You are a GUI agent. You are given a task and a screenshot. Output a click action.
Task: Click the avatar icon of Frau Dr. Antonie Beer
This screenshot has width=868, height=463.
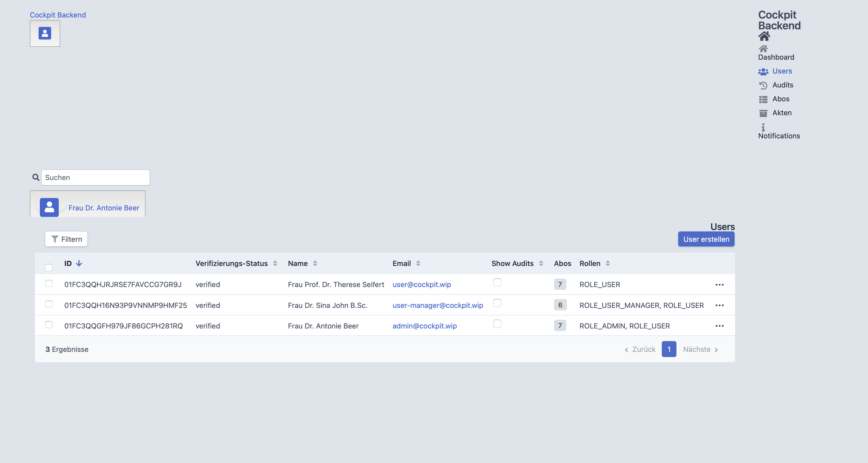[x=49, y=207]
